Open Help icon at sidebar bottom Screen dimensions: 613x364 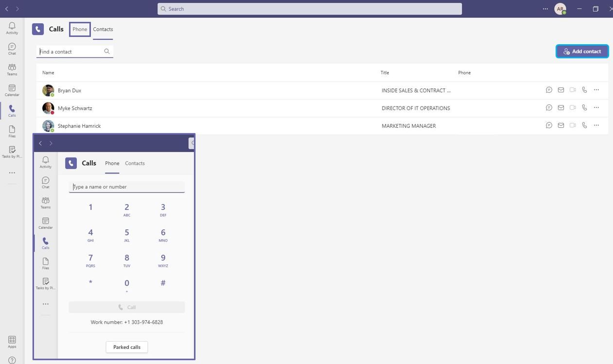12,360
